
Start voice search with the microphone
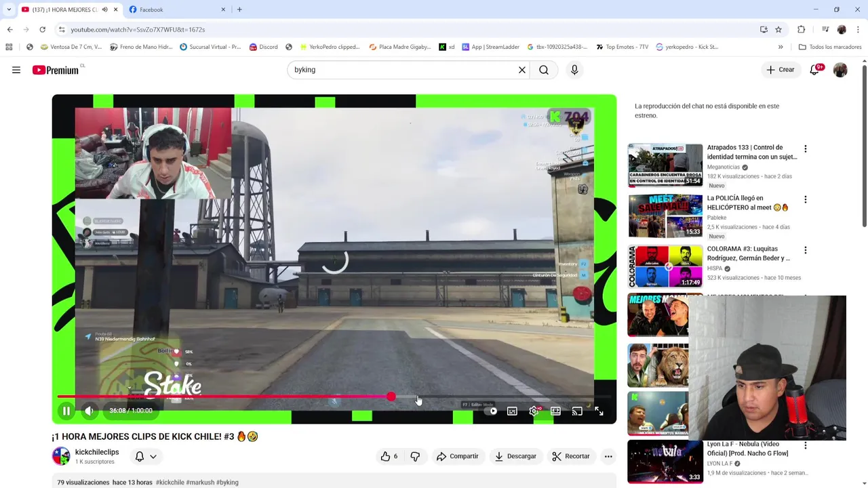(x=574, y=70)
